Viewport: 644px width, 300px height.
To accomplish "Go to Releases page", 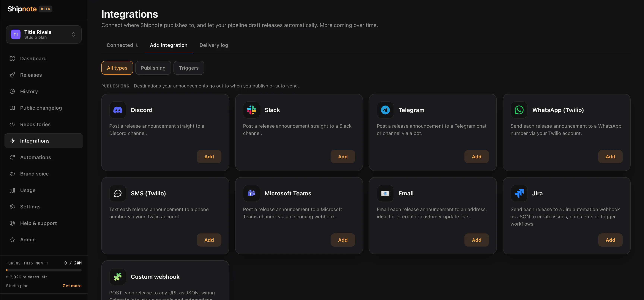I will pos(44,75).
